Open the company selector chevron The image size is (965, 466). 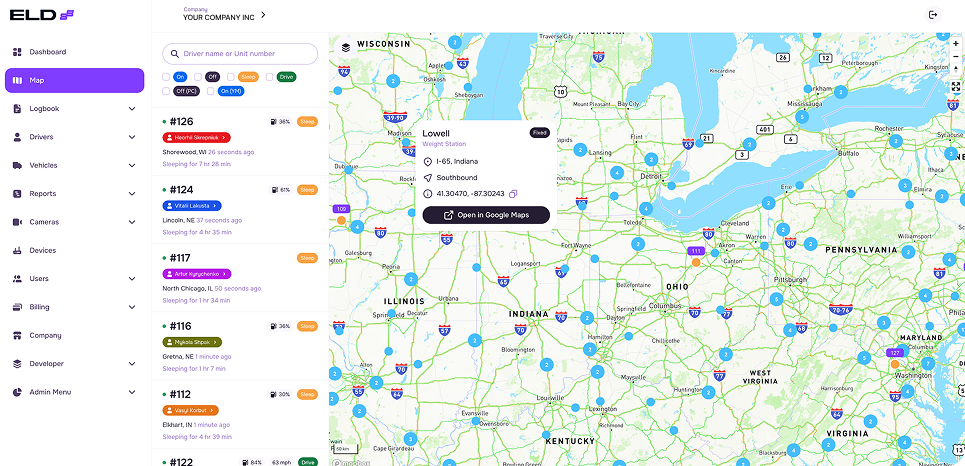pyautogui.click(x=264, y=16)
